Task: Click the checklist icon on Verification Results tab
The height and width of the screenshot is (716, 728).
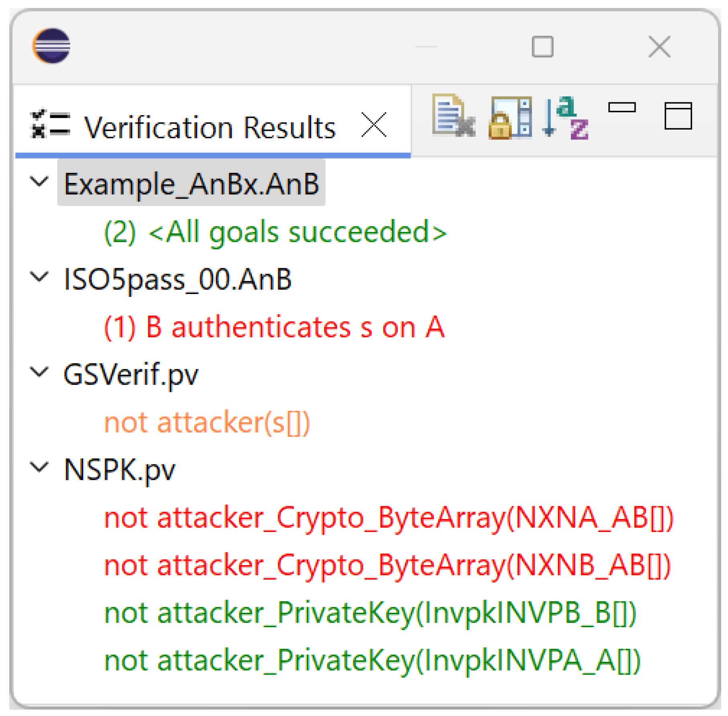Action: pyautogui.click(x=50, y=124)
